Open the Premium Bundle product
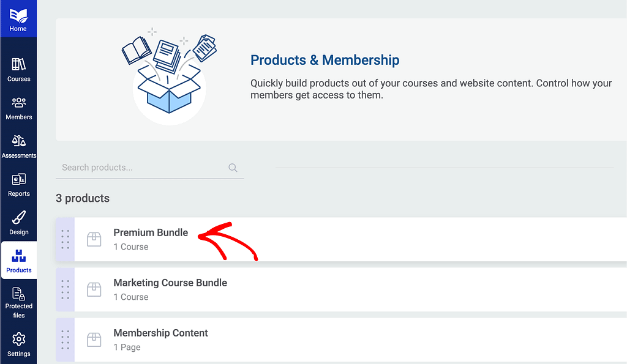The image size is (627, 364). click(x=151, y=232)
